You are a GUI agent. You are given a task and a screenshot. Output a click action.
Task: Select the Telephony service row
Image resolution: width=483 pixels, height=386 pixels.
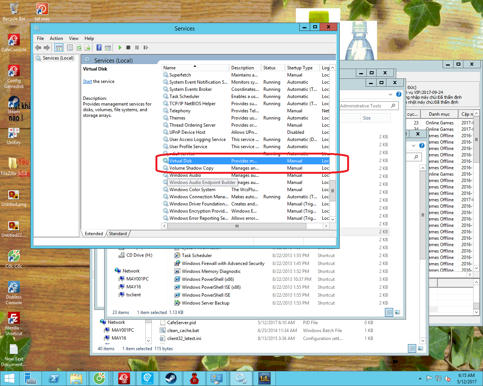[x=246, y=111]
